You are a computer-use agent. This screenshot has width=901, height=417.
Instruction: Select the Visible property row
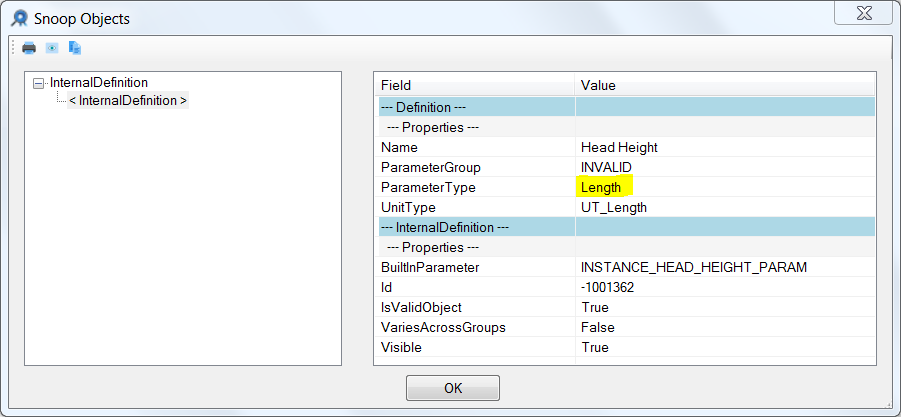[626, 348]
